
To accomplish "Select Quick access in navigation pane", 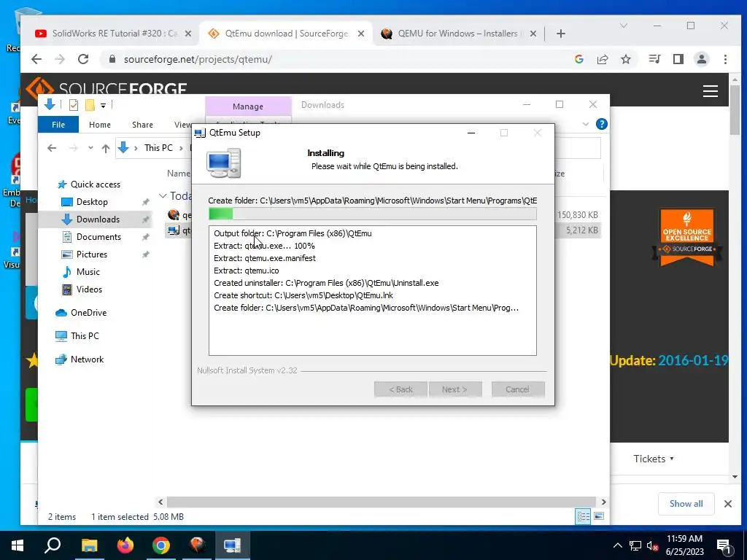I will [x=96, y=184].
